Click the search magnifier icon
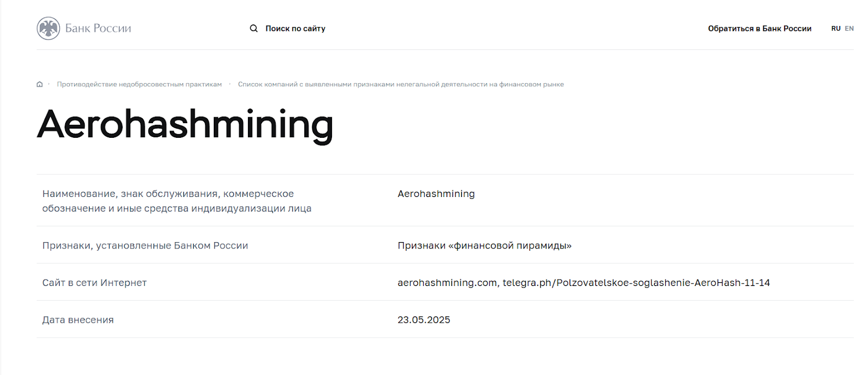The width and height of the screenshot is (868, 375). [x=253, y=28]
